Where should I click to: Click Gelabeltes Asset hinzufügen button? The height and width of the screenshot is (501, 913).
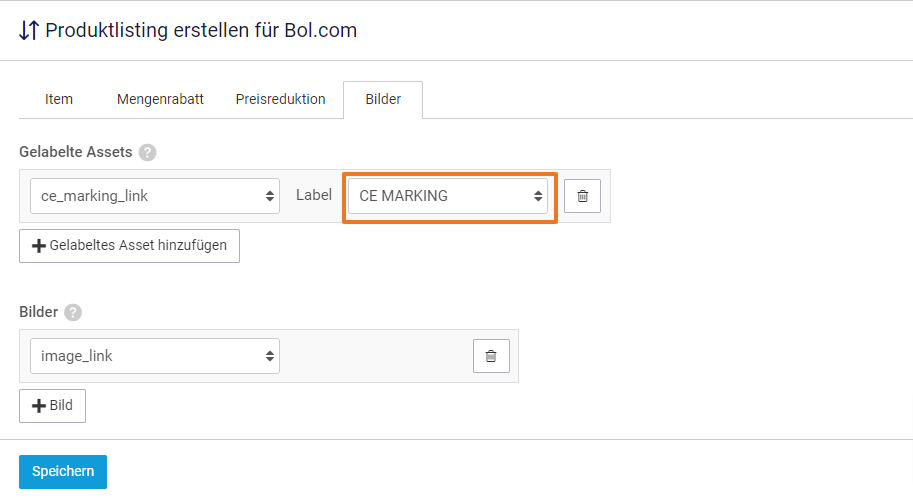[129, 246]
